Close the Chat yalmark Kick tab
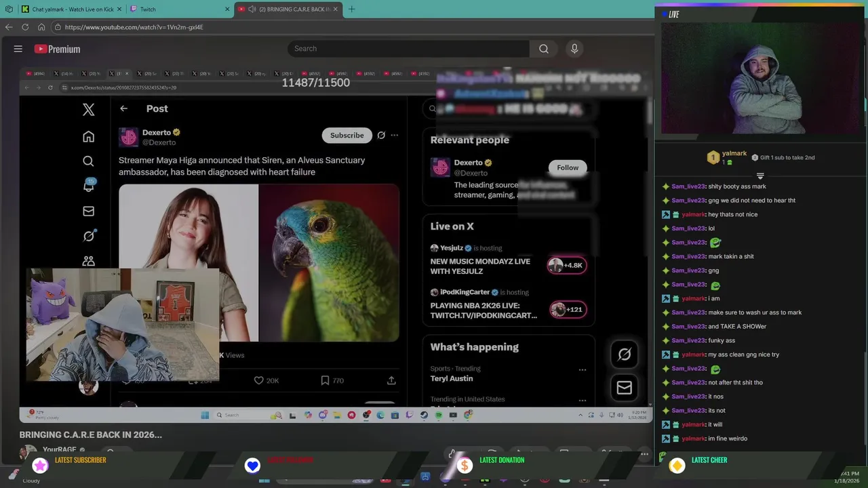 click(119, 9)
